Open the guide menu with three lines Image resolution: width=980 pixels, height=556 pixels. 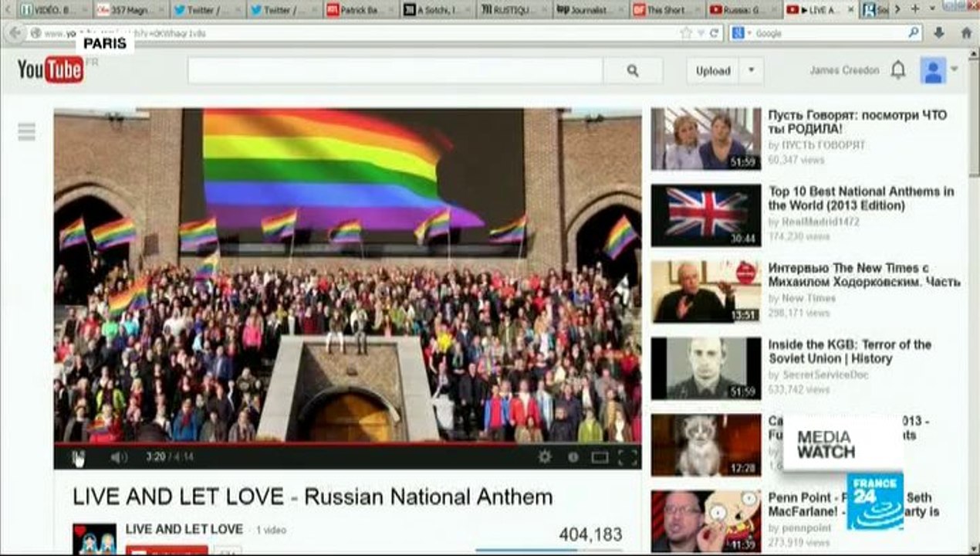coord(27,132)
